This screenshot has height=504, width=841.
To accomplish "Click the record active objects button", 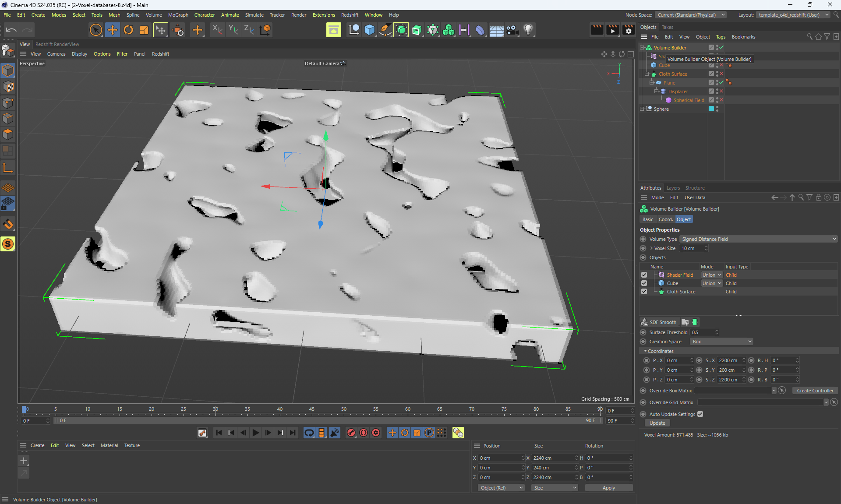I will [x=351, y=433].
